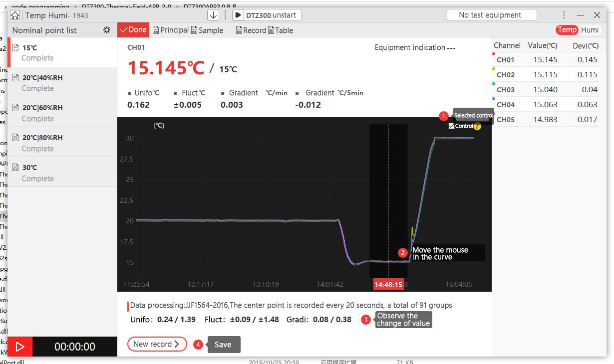Image resolution: width=614 pixels, height=364 pixels.
Task: Click the home icon in title bar
Action: click(x=15, y=15)
